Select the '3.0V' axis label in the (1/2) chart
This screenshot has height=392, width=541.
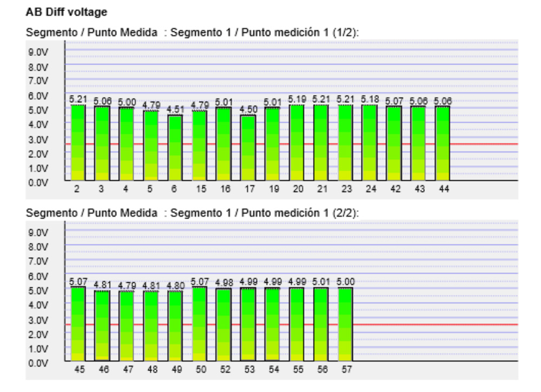[38, 139]
